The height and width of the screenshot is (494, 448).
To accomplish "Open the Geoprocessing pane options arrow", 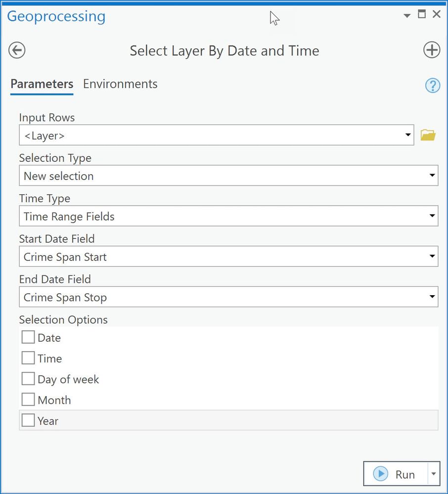I will [x=407, y=15].
